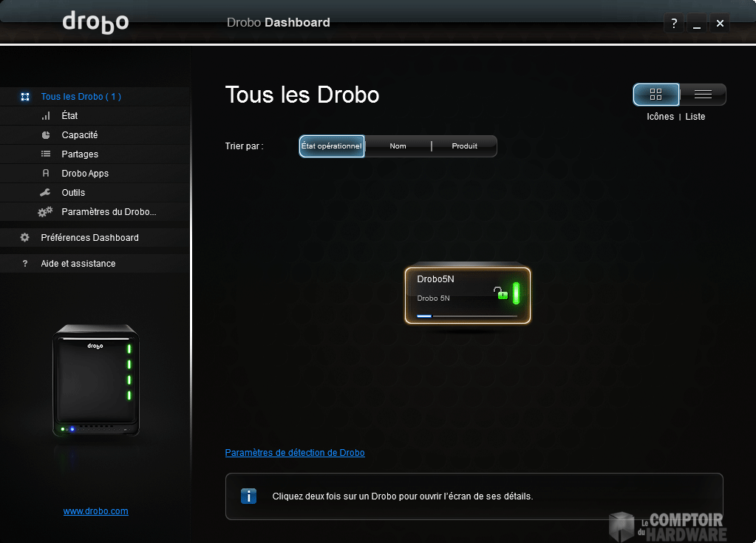Screen dimensions: 756x543
Task: Click the Outils wrench icon
Action: [46, 193]
